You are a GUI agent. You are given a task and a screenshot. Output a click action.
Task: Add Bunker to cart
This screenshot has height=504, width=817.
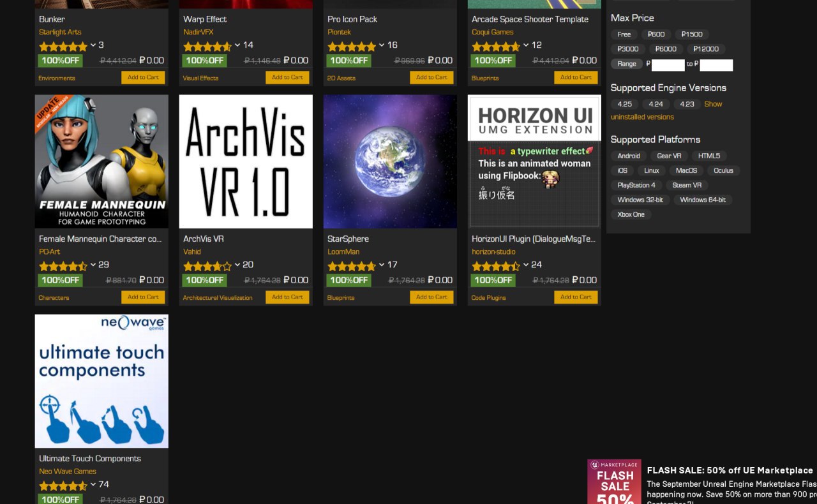point(143,77)
